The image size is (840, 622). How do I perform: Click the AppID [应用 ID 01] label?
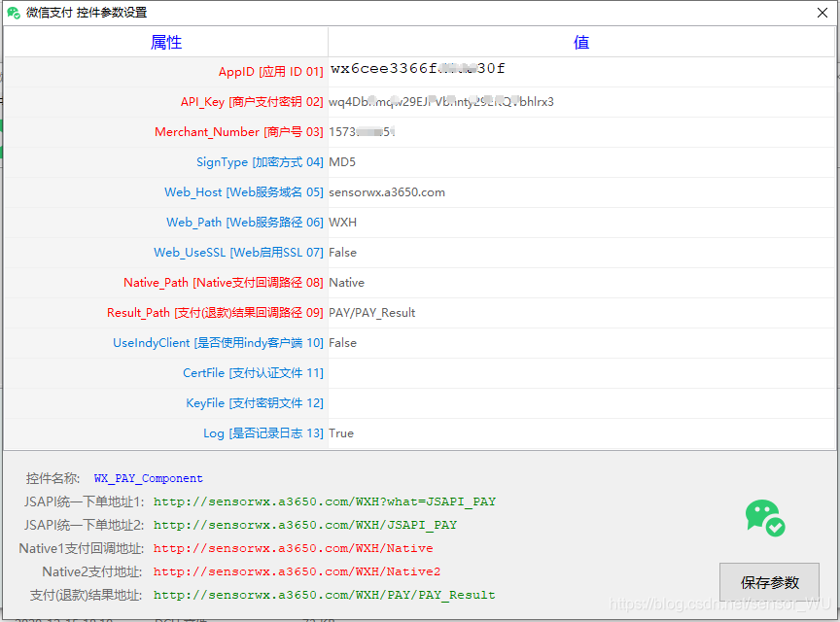[x=270, y=72]
